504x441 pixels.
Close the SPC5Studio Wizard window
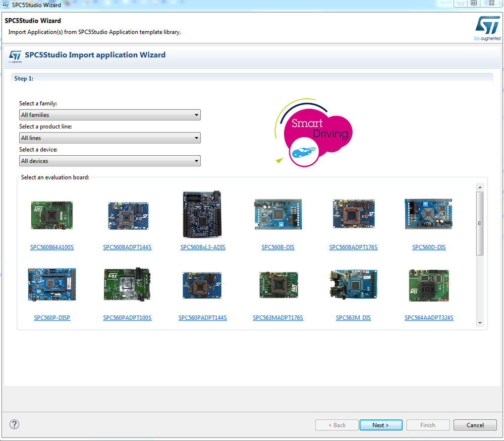492,3
